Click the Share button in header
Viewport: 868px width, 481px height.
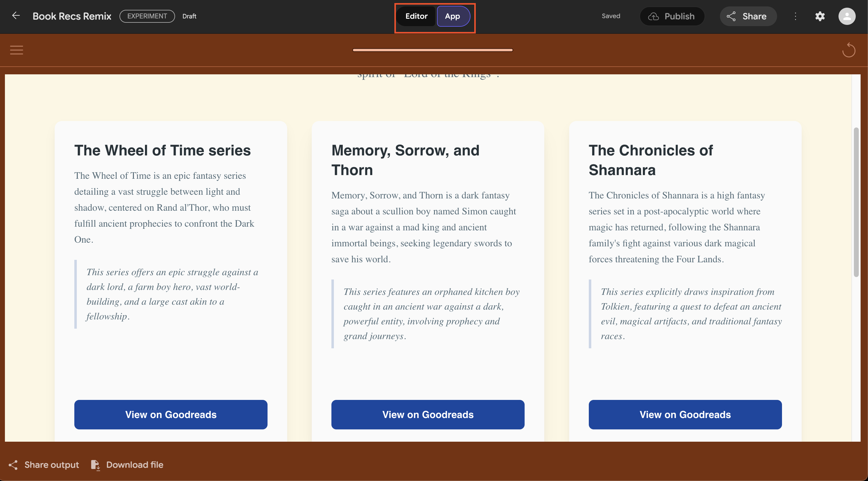pos(748,16)
